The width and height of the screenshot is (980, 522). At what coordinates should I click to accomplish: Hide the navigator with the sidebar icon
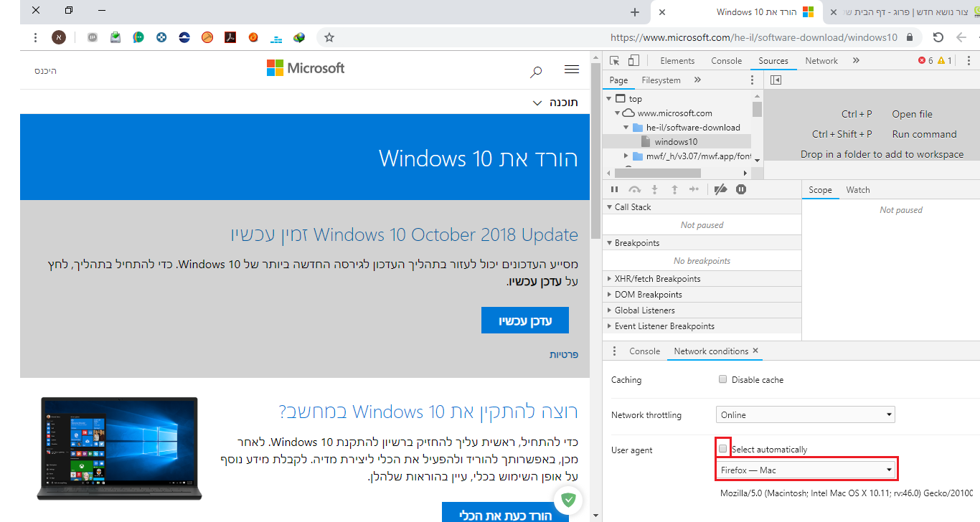tap(776, 80)
